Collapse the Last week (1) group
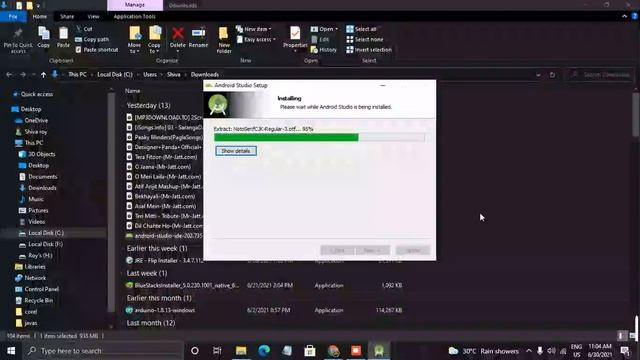This screenshot has width=640, height=360. pyautogui.click(x=147, y=273)
